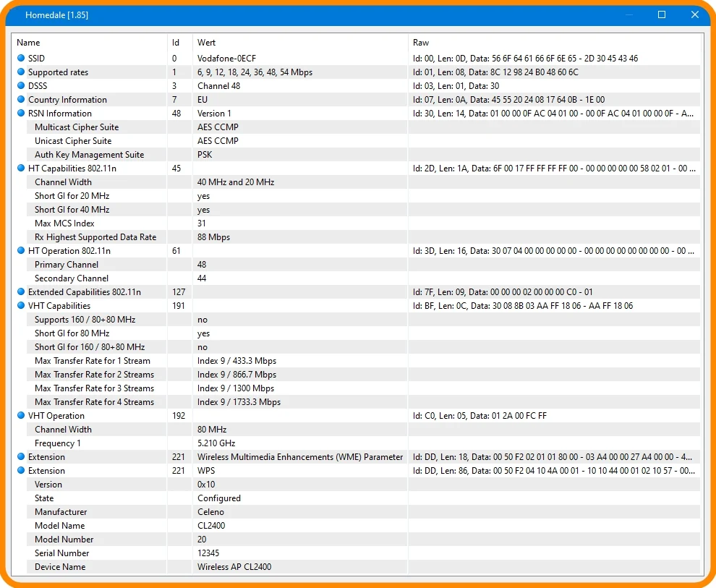Select the Version 1 RSN value
Image resolution: width=716 pixels, height=588 pixels.
(x=214, y=114)
